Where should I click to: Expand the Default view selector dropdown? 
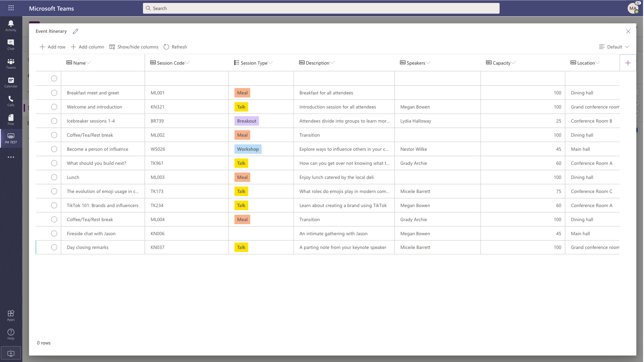pos(614,46)
